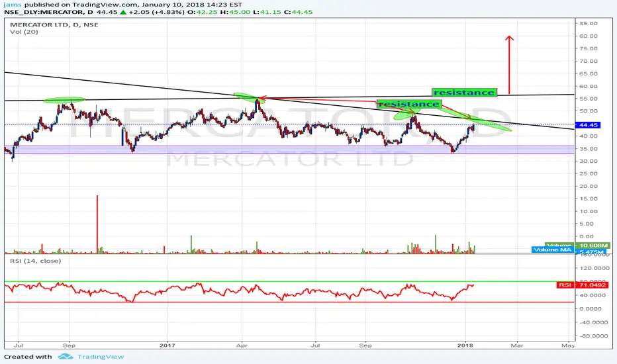This screenshot has width=617, height=364.
Task: Select the high value 'H:45.00'
Action: tap(235, 12)
